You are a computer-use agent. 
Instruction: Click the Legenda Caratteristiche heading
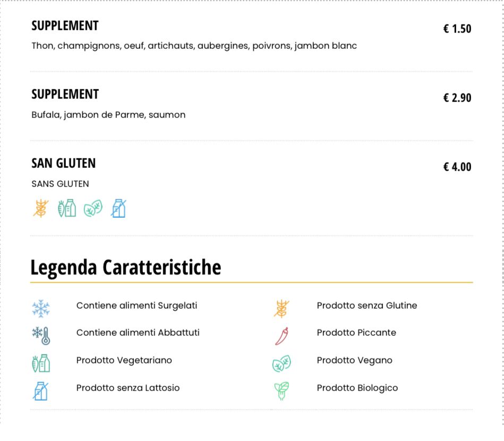[126, 267]
